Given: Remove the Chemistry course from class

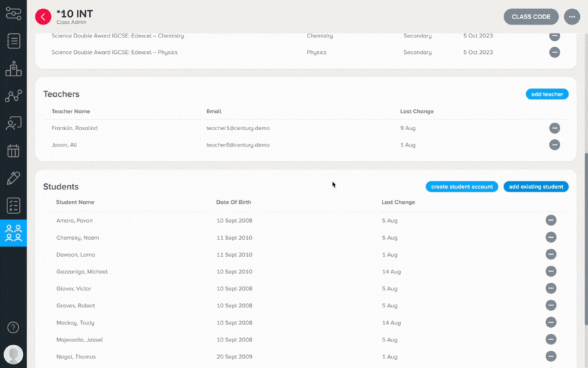Looking at the screenshot, I should (555, 36).
